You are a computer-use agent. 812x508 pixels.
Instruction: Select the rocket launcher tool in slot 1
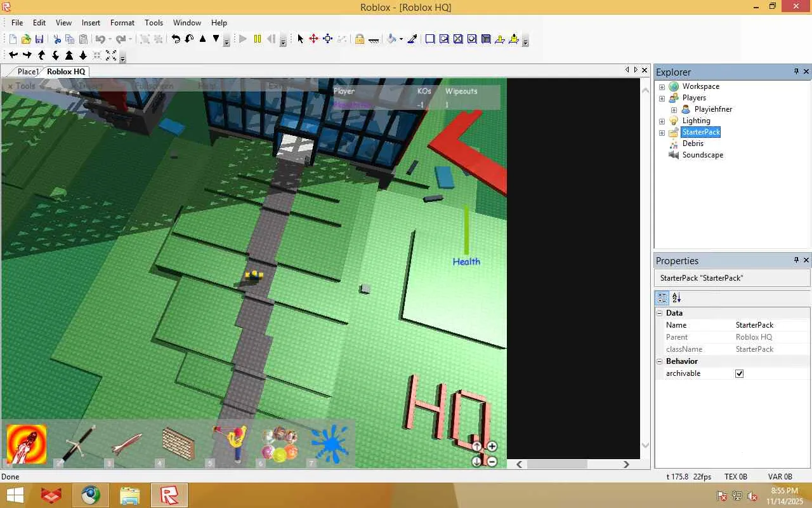(27, 444)
